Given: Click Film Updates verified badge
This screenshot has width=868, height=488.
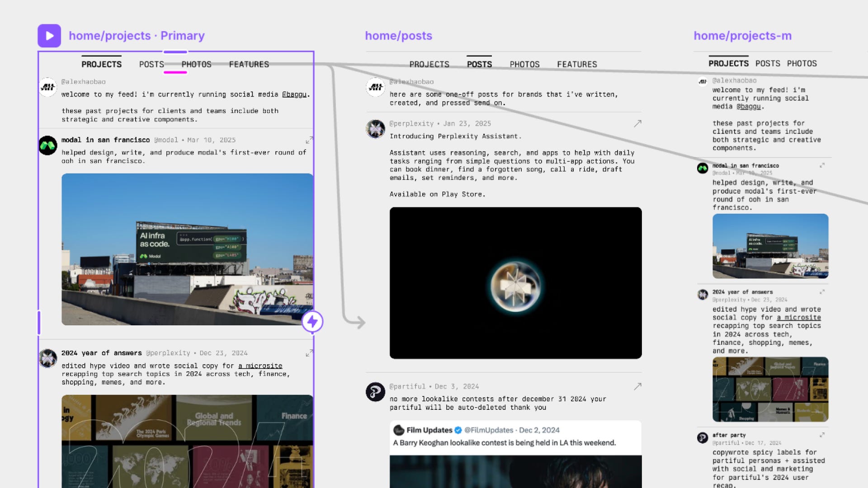Looking at the screenshot, I should point(458,430).
